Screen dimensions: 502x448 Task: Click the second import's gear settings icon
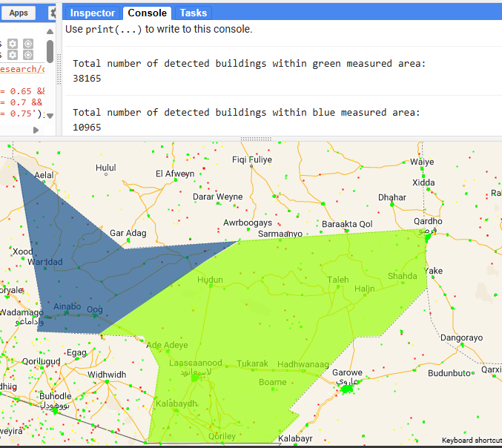point(13,55)
